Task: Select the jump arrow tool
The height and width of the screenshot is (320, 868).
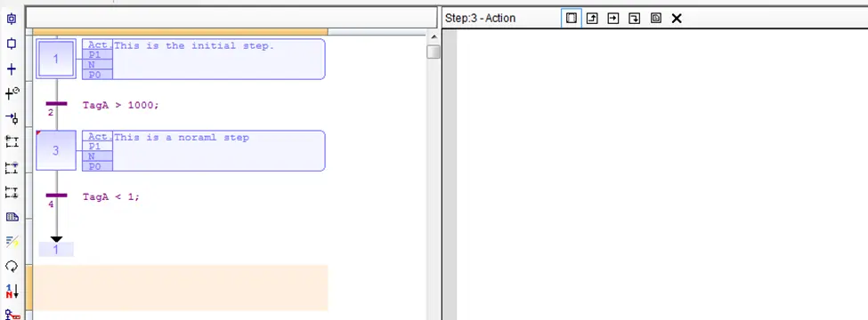Action: pyautogui.click(x=12, y=117)
